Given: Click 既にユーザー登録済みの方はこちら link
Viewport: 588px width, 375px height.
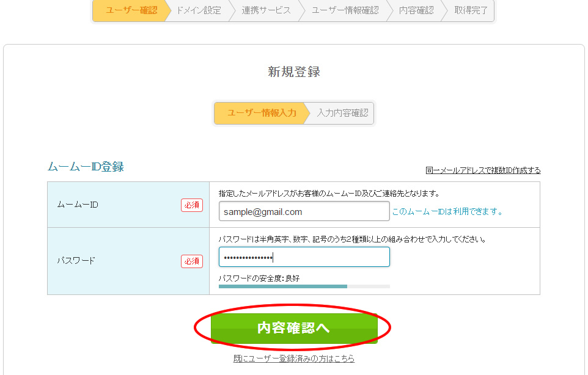Looking at the screenshot, I should (294, 359).
